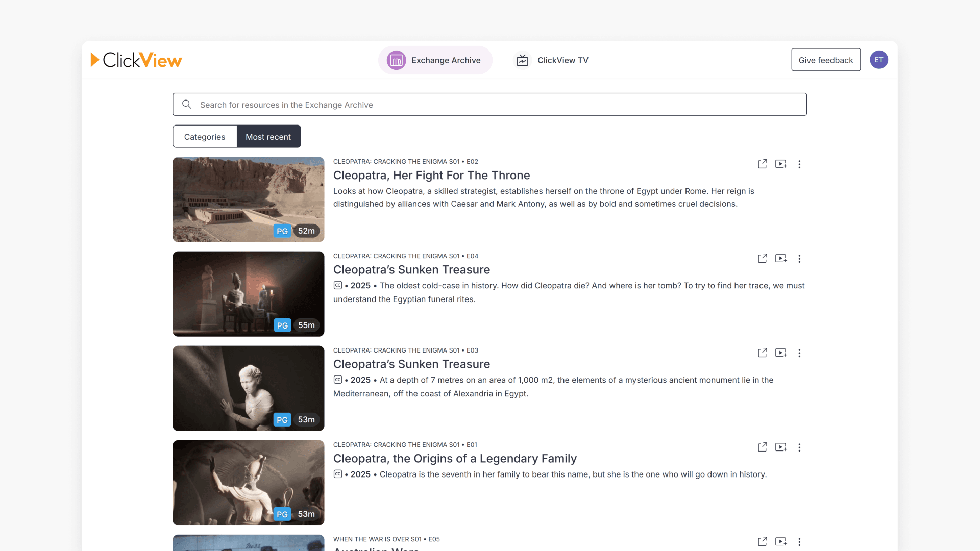Select the Most recent toggle button
The width and height of the screenshot is (980, 551).
(268, 137)
